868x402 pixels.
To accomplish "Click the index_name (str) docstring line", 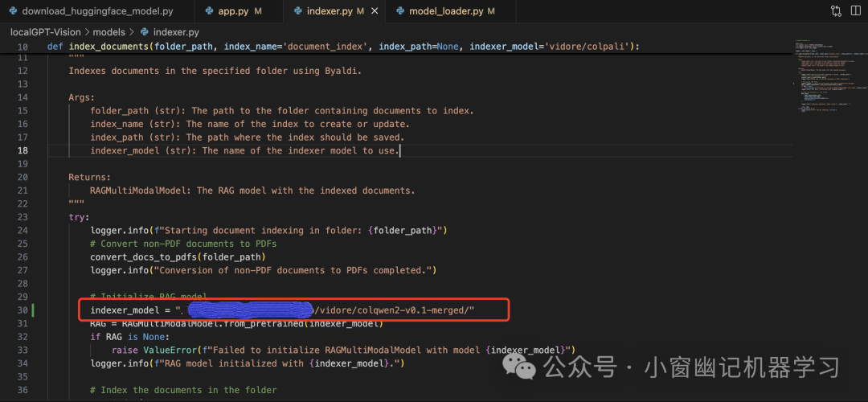I will tap(250, 124).
